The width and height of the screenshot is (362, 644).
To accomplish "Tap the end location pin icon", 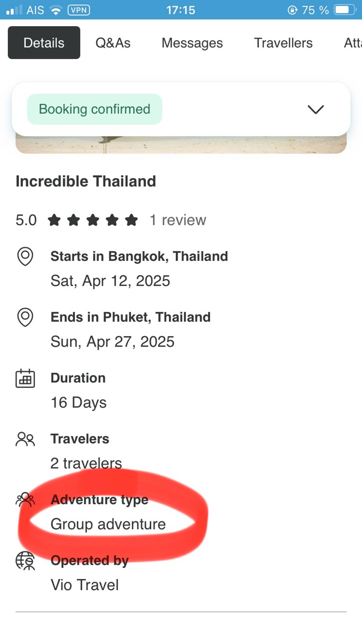I will (x=25, y=317).
